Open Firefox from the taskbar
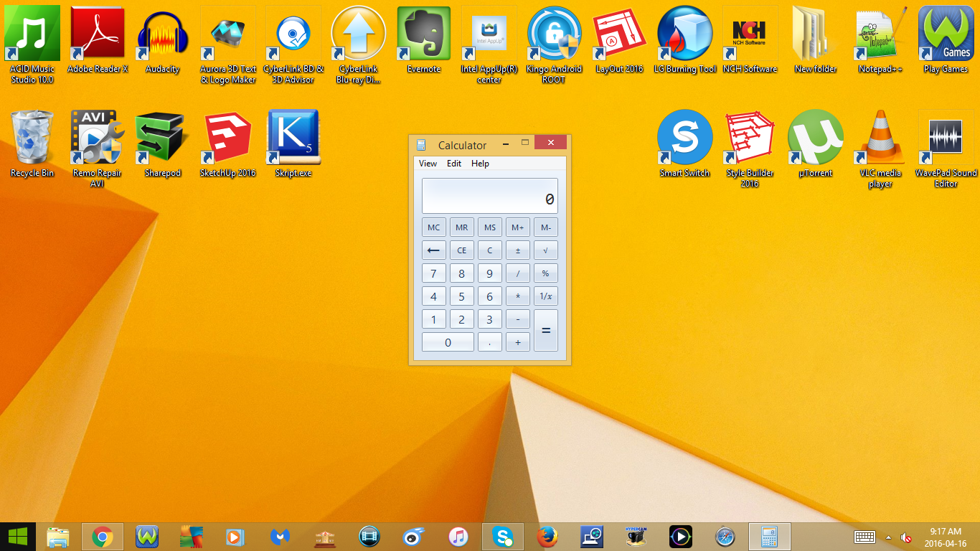The width and height of the screenshot is (980, 551). tap(547, 537)
